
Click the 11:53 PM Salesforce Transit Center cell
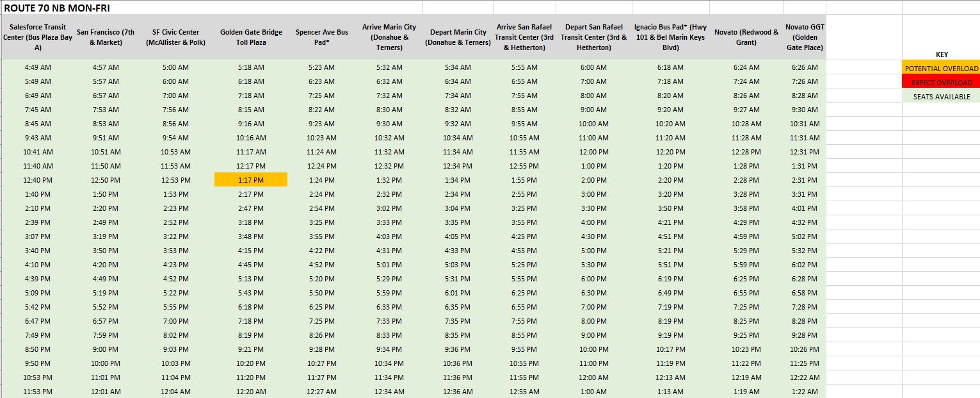click(38, 392)
